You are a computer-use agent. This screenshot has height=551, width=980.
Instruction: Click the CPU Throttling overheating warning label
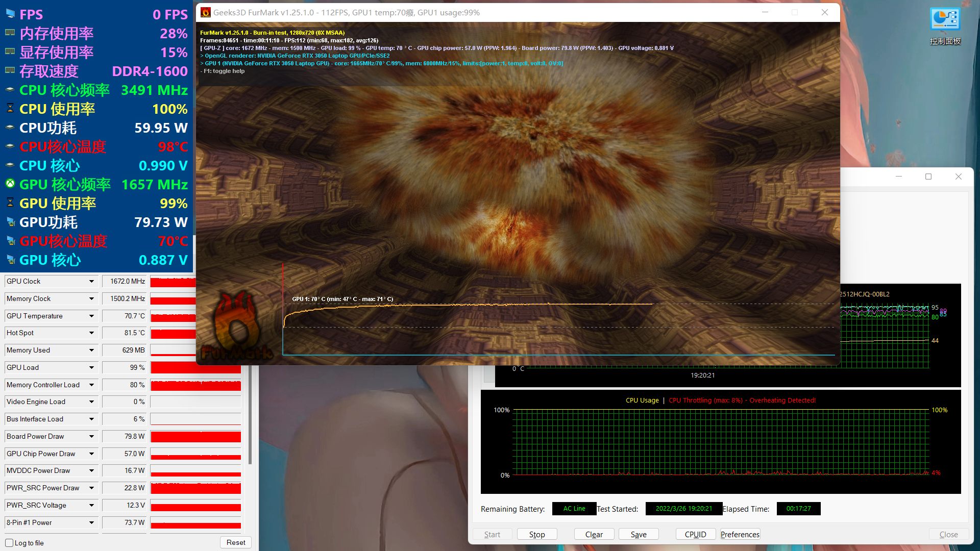click(742, 400)
